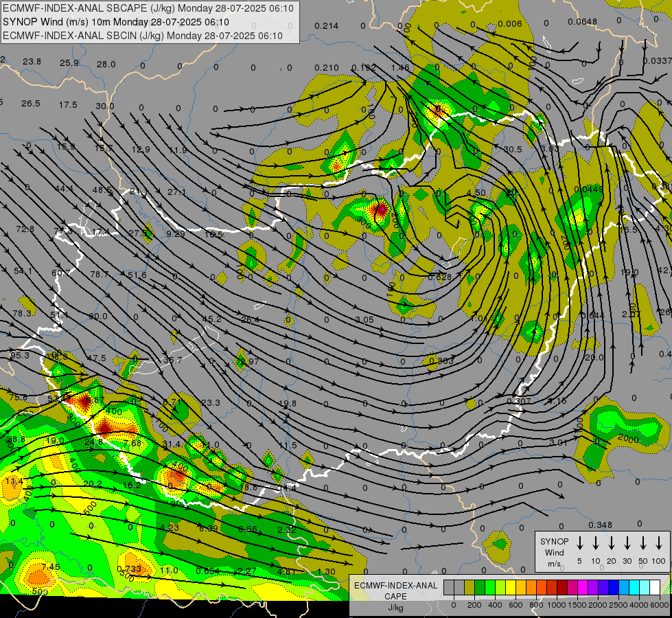Viewport: 672px width, 618px height.
Task: Click the map value 4.50
Action: tap(476, 193)
